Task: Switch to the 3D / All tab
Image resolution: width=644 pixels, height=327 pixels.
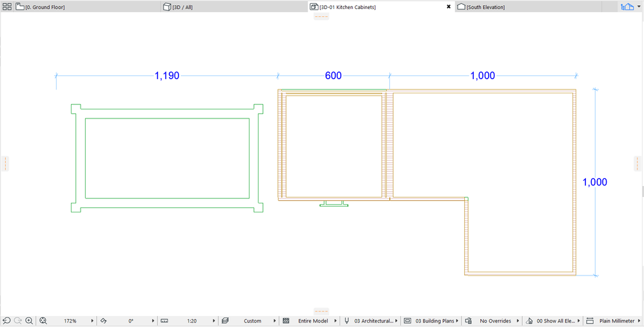Action: (x=235, y=6)
